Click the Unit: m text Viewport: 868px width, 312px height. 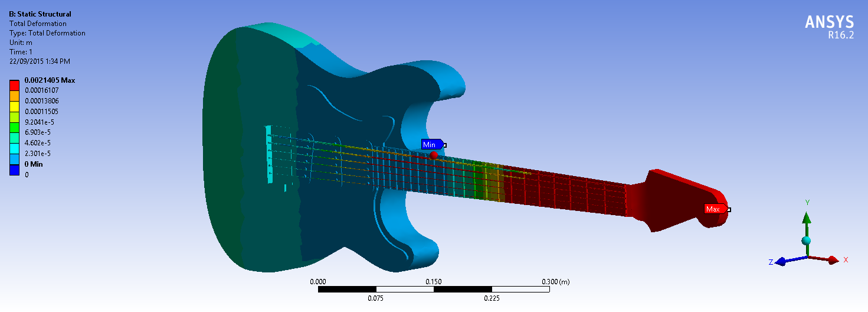point(21,43)
